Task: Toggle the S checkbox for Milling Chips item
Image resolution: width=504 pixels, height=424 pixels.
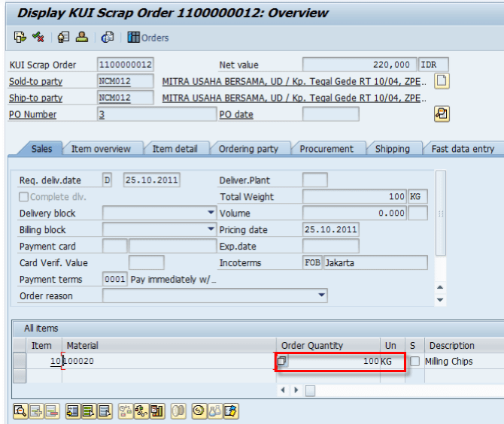Action: pos(414,362)
